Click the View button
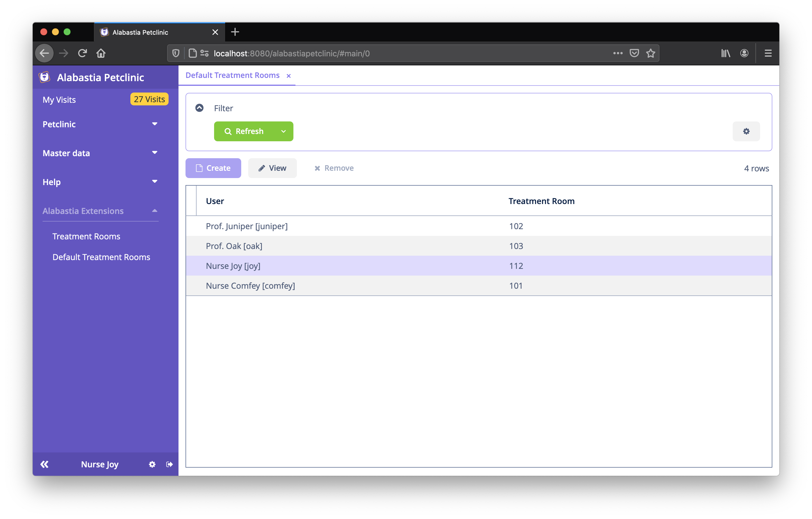Image resolution: width=812 pixels, height=519 pixels. pyautogui.click(x=272, y=168)
